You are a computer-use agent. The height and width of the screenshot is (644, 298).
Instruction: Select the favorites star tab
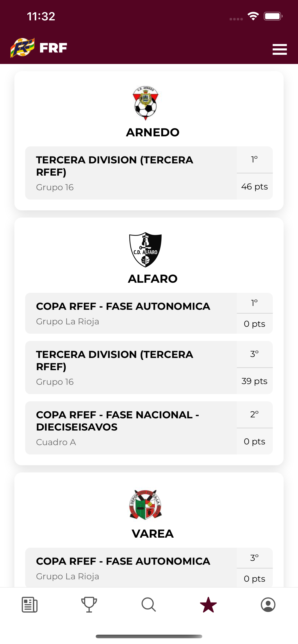208,605
